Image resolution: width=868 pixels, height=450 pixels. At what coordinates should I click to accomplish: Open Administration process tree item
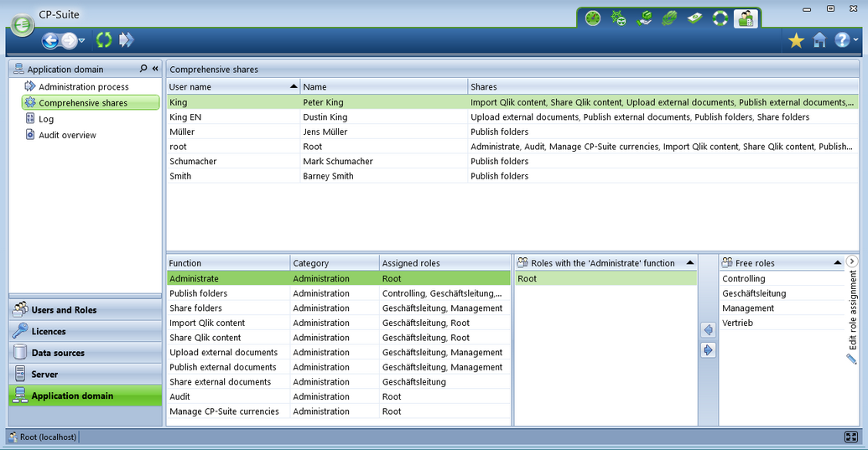(77, 87)
